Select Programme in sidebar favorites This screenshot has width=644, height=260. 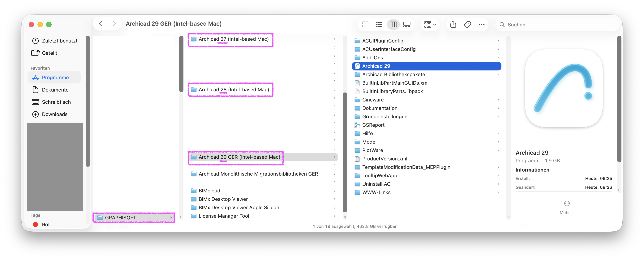pos(55,78)
